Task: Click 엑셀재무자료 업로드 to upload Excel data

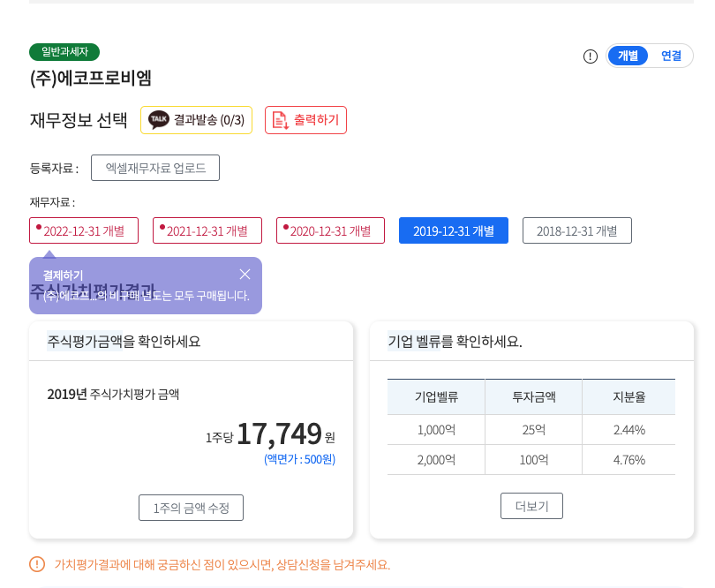Action: point(154,167)
